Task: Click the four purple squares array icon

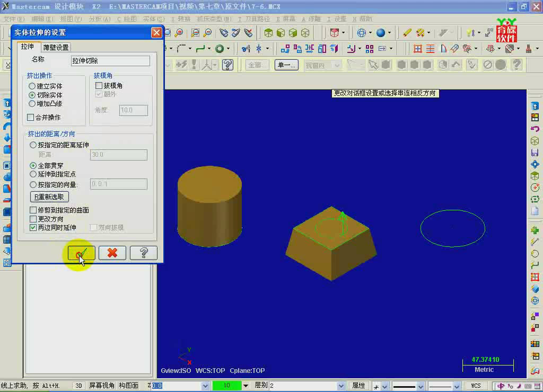Action: click(370, 49)
